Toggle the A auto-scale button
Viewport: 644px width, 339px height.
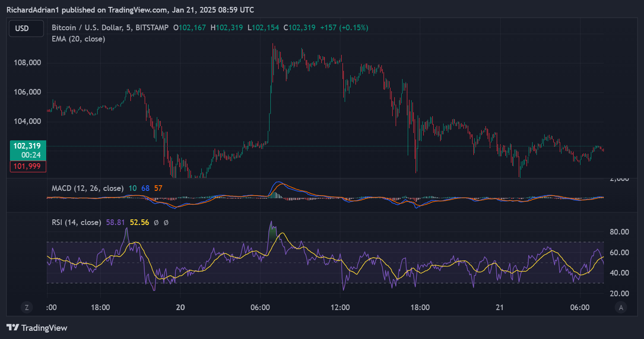621,307
